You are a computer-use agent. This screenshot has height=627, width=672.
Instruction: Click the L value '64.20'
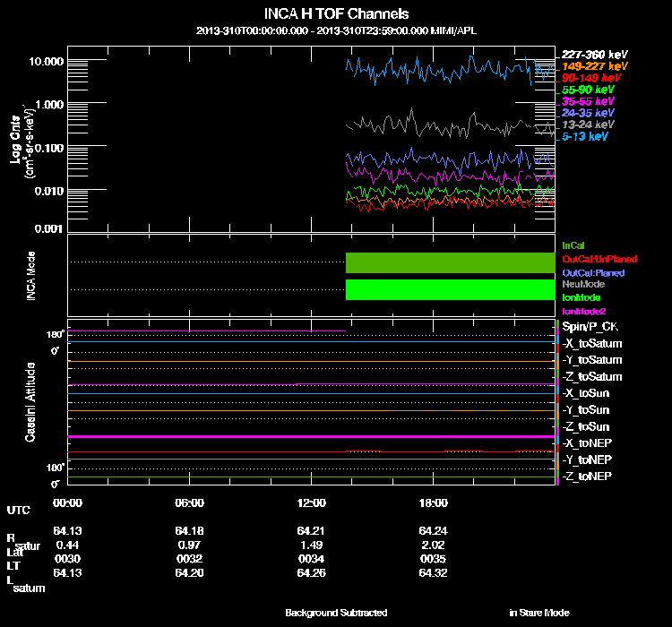[189, 573]
